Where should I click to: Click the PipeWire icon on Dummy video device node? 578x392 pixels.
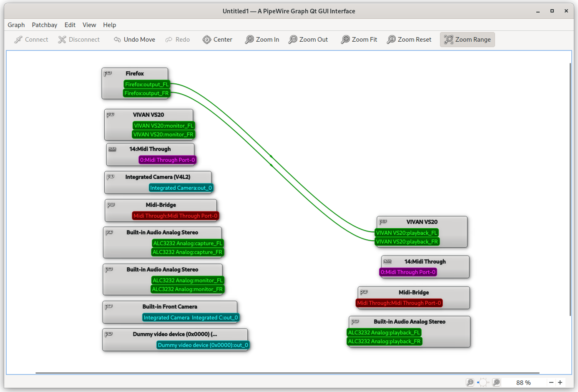(x=108, y=334)
